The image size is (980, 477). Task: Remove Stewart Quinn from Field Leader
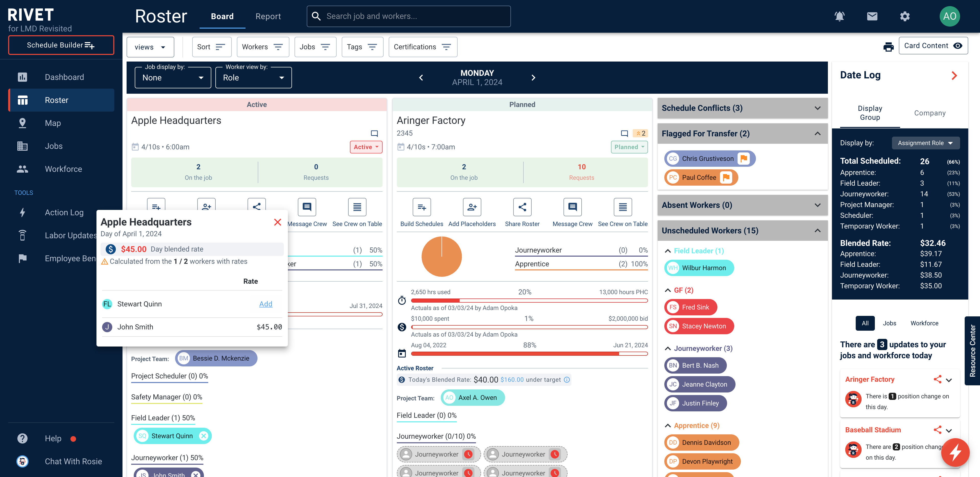click(204, 436)
